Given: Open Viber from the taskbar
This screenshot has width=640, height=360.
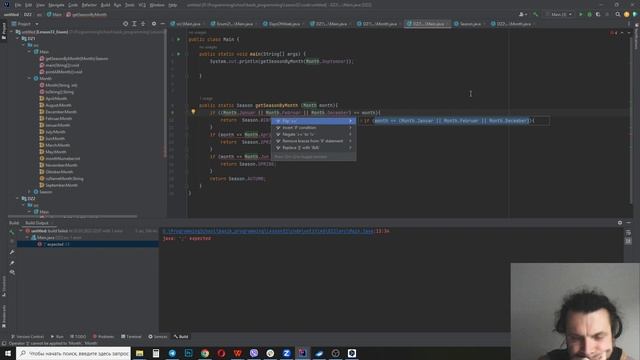Looking at the screenshot, I should point(254,353).
